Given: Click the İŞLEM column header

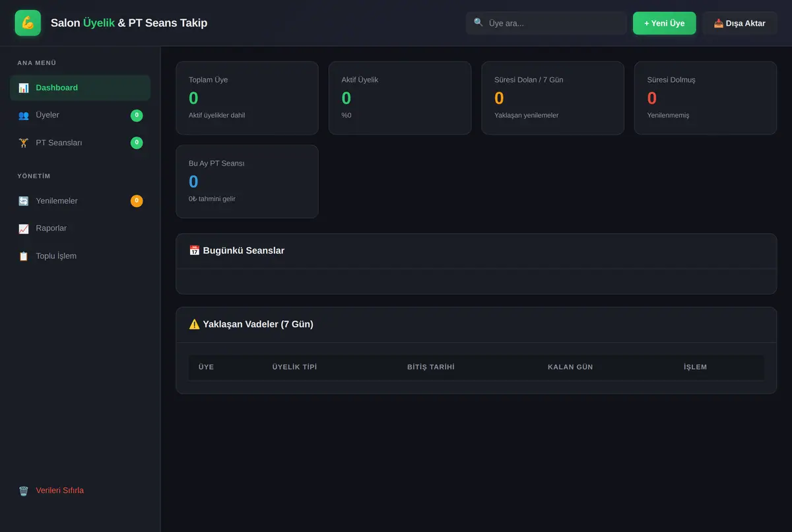Looking at the screenshot, I should (695, 367).
